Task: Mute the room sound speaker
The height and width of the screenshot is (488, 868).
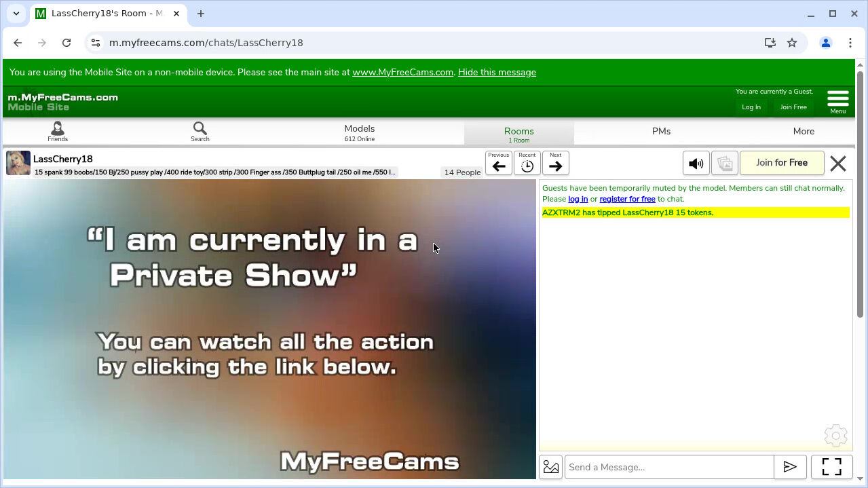Action: (x=696, y=164)
